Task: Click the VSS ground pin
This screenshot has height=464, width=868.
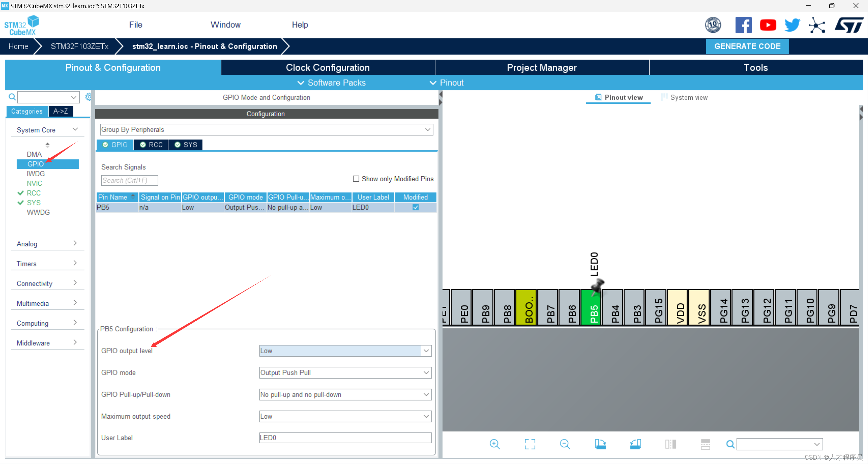Action: coord(699,307)
